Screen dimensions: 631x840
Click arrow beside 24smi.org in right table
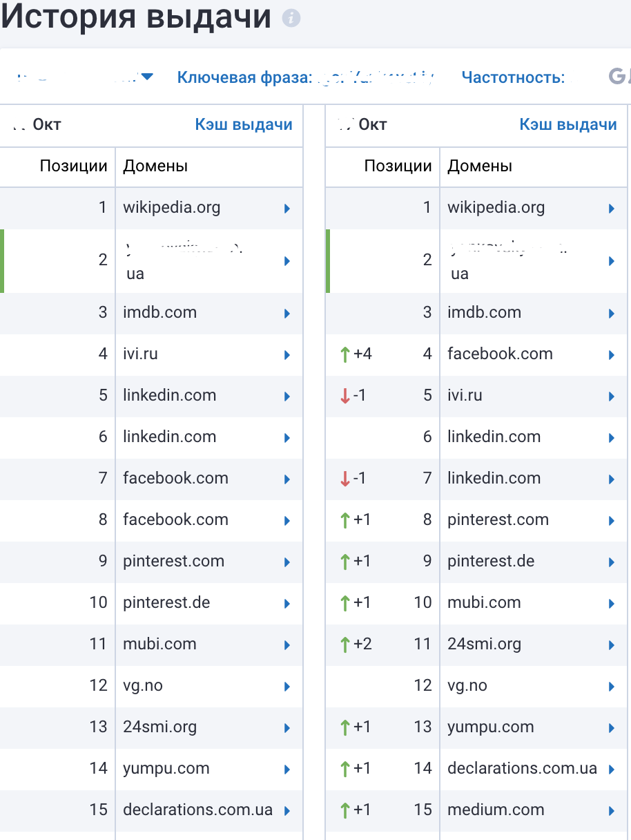(x=612, y=645)
